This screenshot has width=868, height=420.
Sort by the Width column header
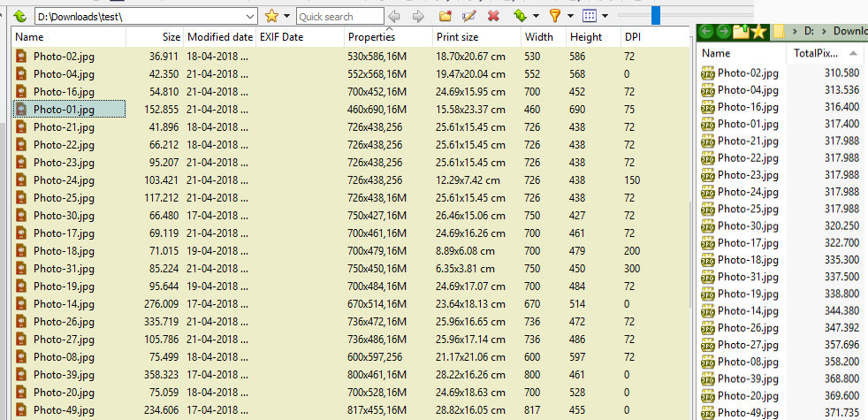(x=544, y=37)
